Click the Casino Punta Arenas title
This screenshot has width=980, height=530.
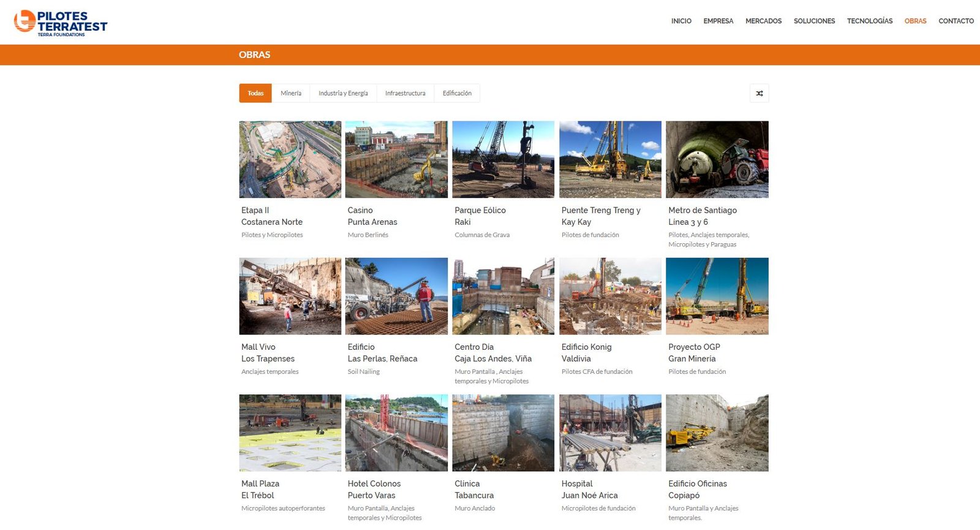(x=372, y=216)
